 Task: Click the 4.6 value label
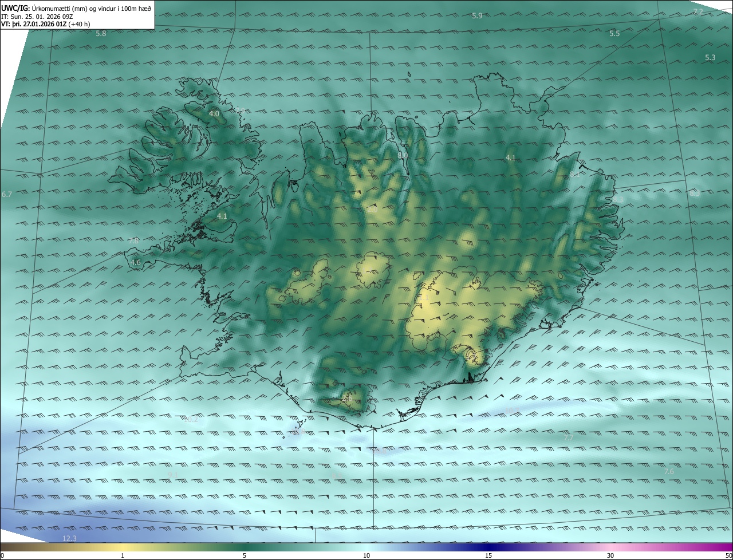pos(136,263)
